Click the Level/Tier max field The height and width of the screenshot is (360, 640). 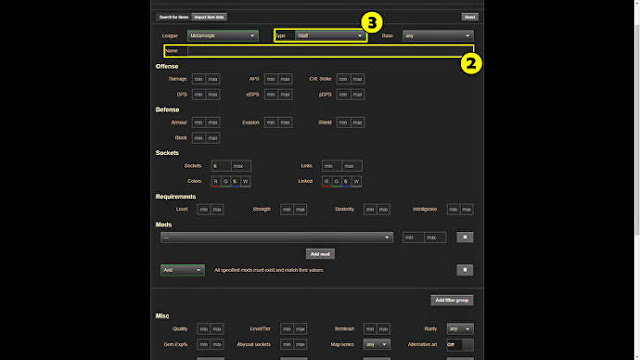click(300, 329)
